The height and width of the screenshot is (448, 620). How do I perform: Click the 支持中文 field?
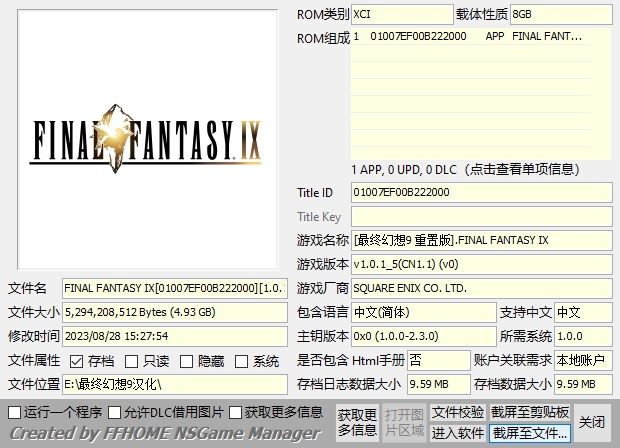pyautogui.click(x=584, y=312)
